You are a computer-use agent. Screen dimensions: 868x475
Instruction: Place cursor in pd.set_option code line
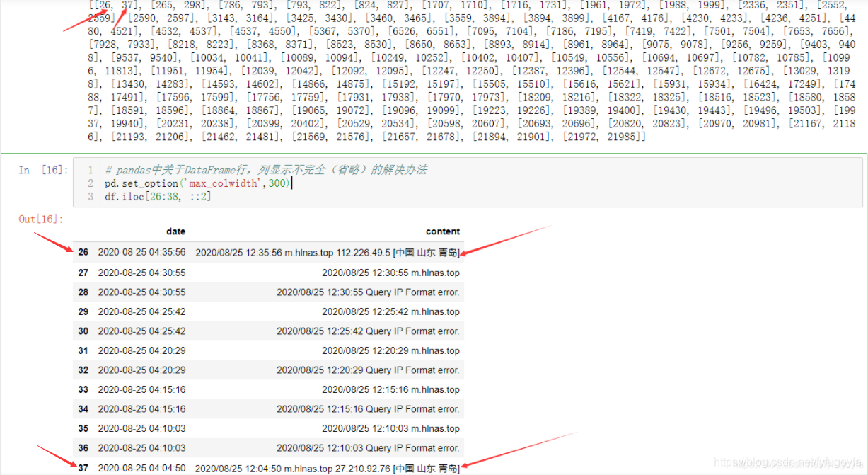197,183
